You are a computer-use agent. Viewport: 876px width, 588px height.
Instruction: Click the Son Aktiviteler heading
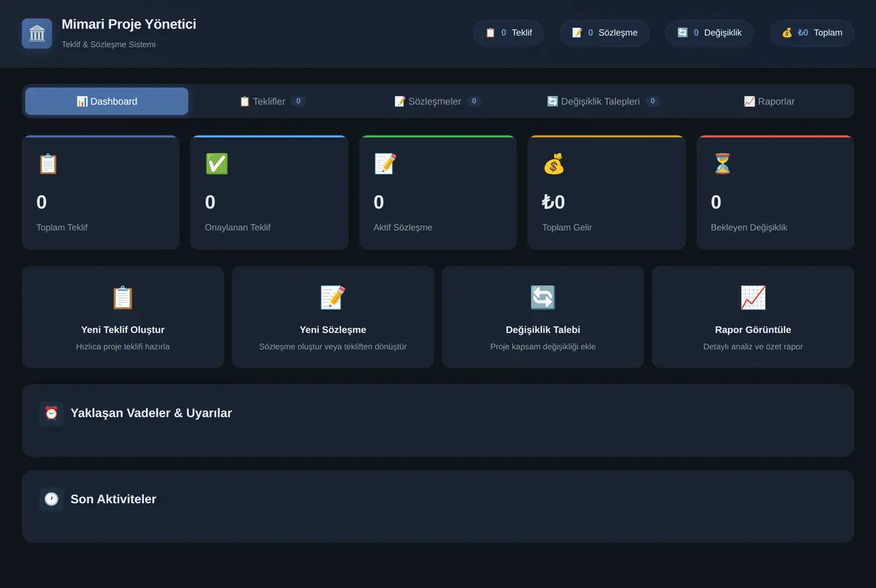[x=113, y=499]
